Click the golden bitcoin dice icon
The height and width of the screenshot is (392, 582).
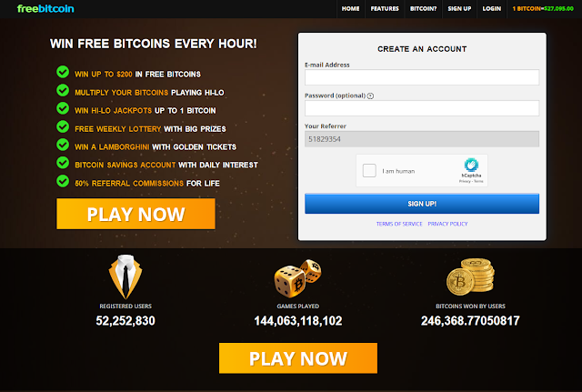click(x=297, y=278)
